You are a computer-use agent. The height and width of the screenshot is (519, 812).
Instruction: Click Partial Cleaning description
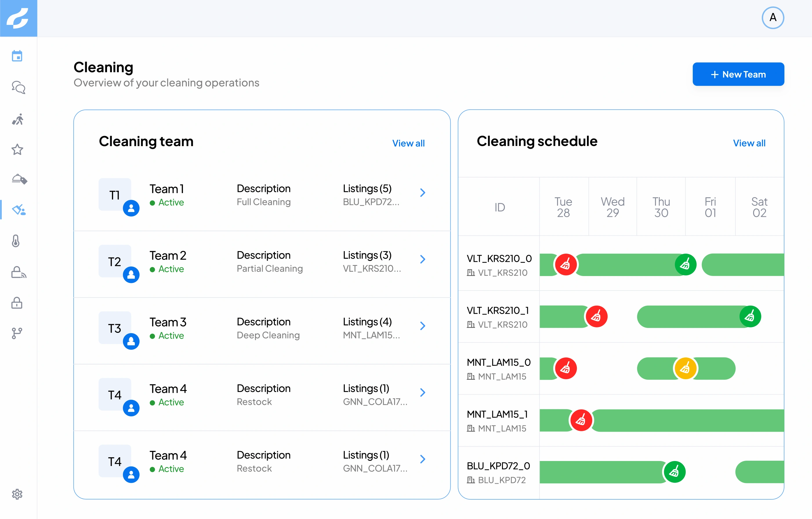pyautogui.click(x=269, y=268)
